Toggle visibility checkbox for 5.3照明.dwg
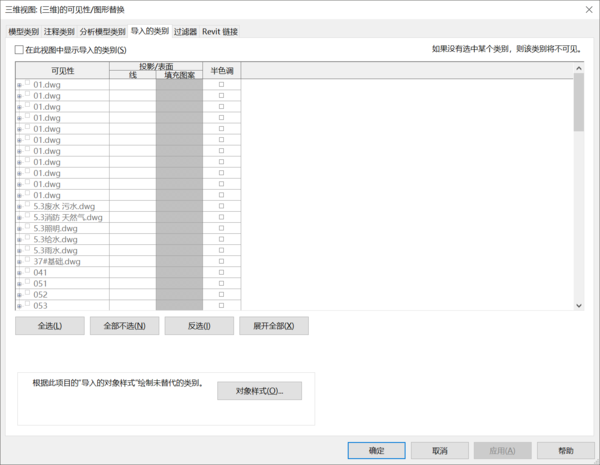The width and height of the screenshot is (600, 465). point(27,228)
